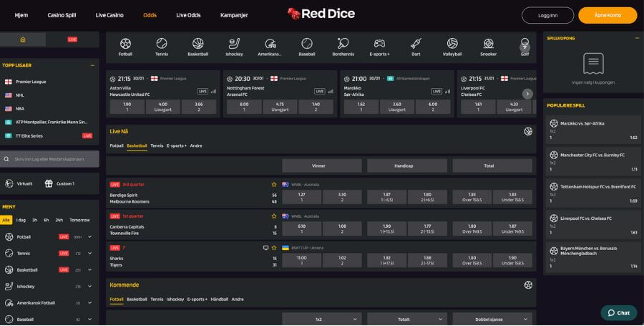Open Premier League in Topp Ligaer
This screenshot has height=326, width=644.
click(x=31, y=82)
